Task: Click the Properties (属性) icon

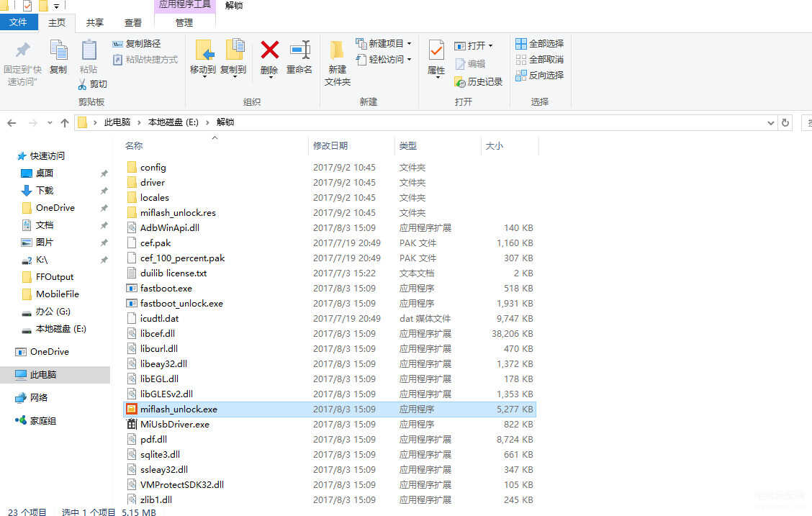Action: tap(436, 50)
